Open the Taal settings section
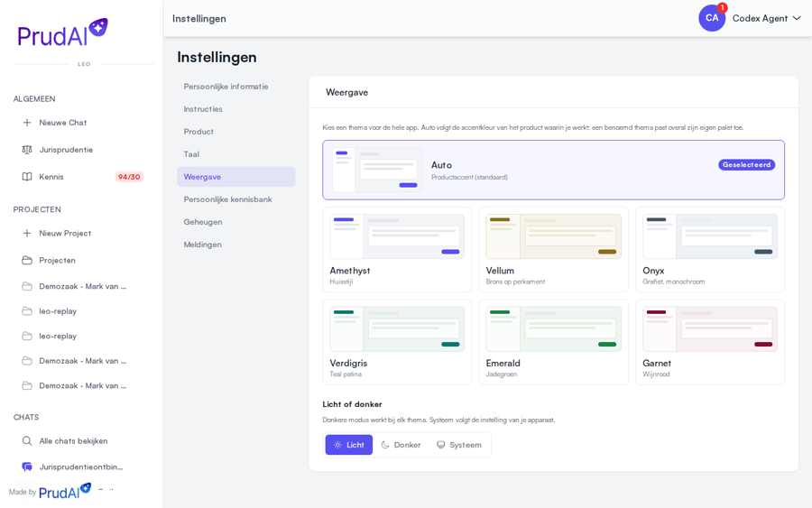812x508 pixels. (x=191, y=154)
